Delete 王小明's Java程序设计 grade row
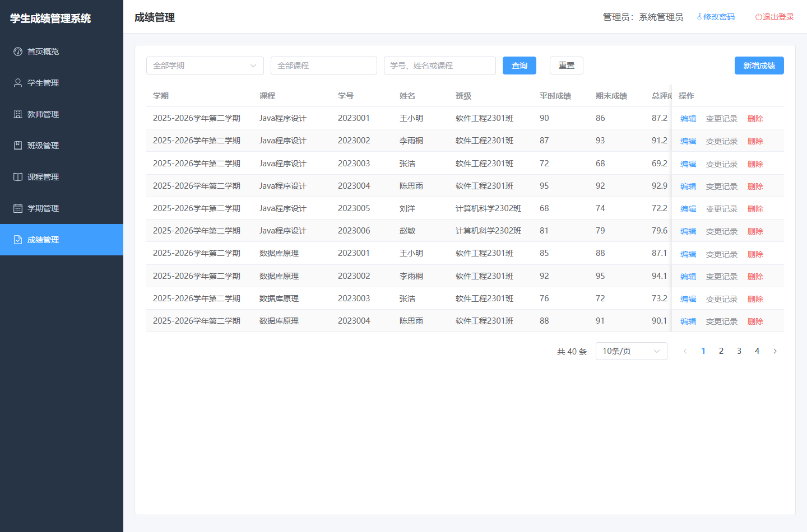 click(755, 119)
